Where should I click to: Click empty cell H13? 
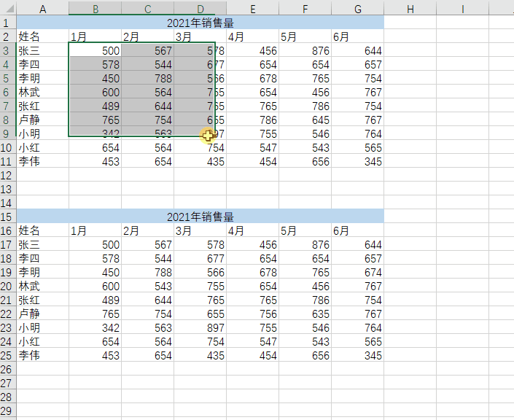(410, 189)
